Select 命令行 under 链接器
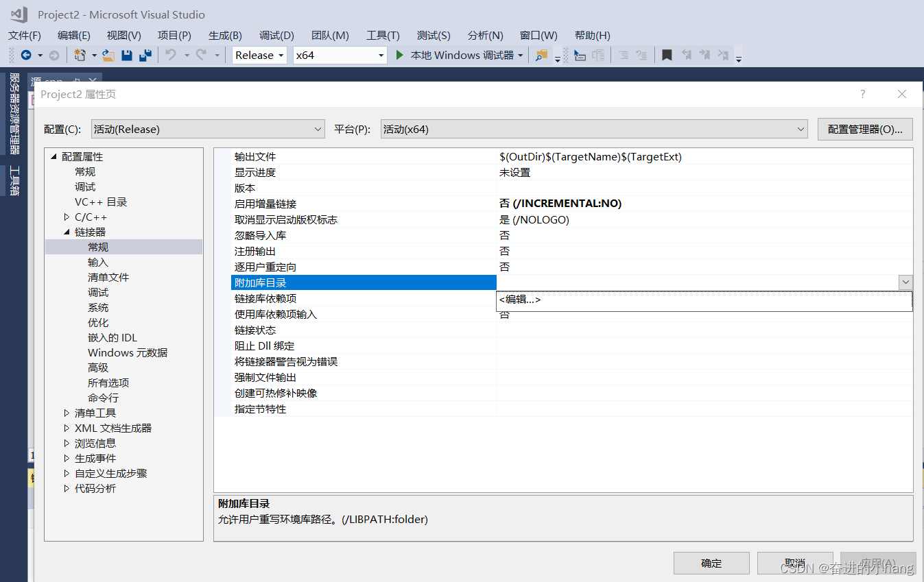The width and height of the screenshot is (924, 582). coord(103,398)
